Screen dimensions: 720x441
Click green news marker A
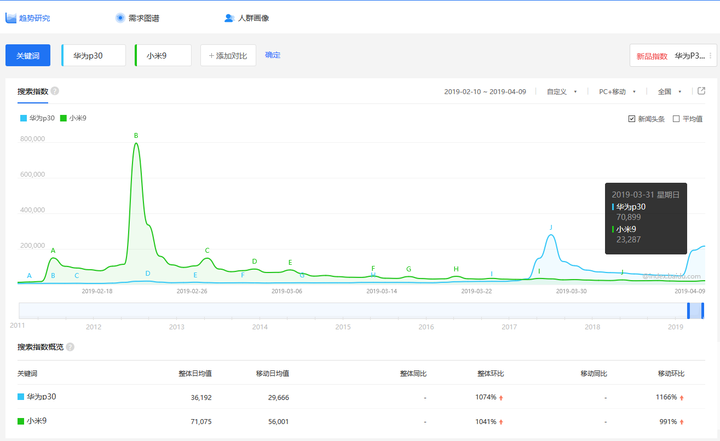[53, 250]
